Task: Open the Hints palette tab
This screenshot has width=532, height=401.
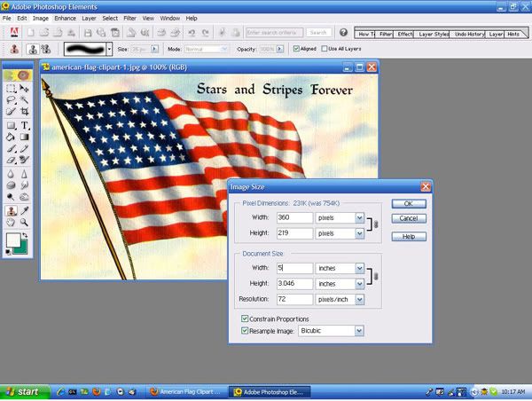Action: pos(513,34)
